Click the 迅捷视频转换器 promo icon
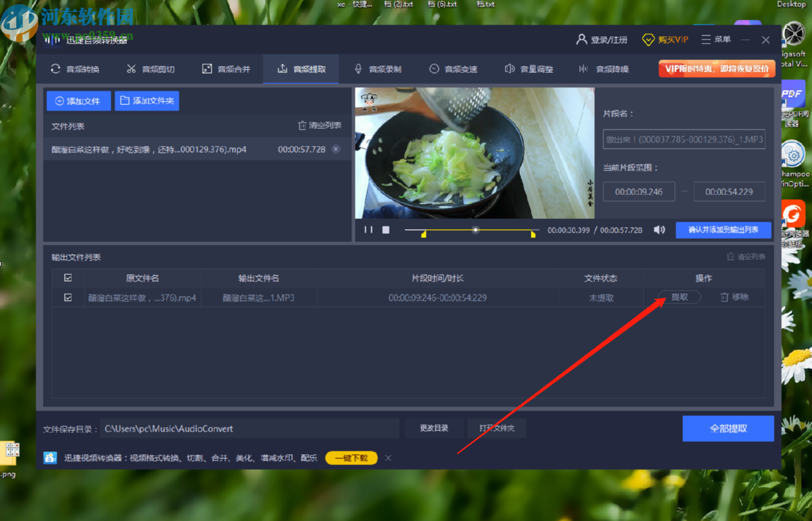Screen dimensions: 812x521 [50, 458]
